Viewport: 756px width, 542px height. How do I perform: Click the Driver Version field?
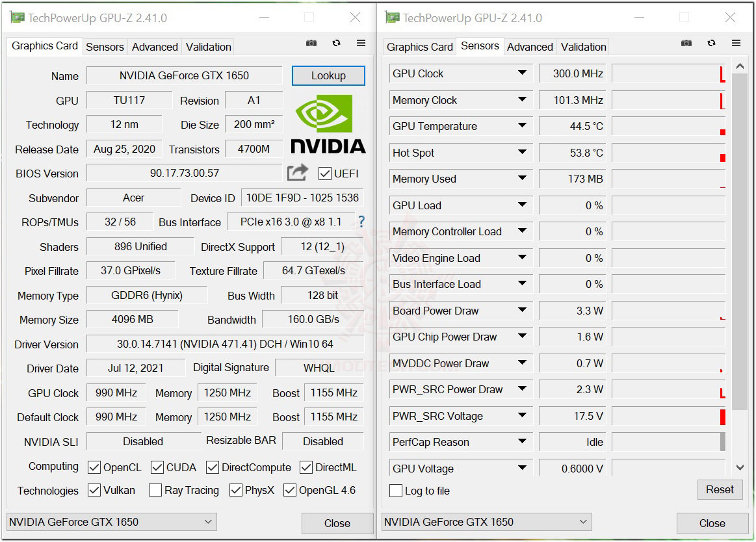[225, 344]
